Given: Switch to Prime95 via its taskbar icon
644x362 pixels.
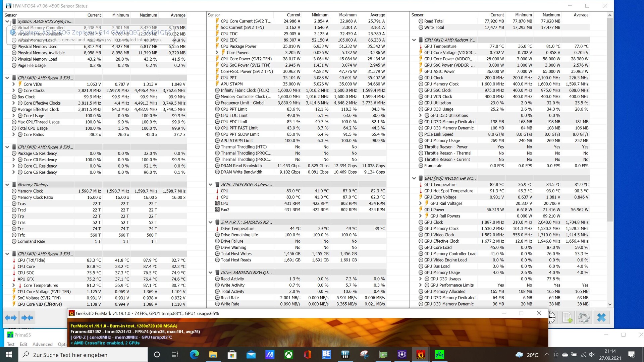Looking at the screenshot, I should click(x=439, y=354).
